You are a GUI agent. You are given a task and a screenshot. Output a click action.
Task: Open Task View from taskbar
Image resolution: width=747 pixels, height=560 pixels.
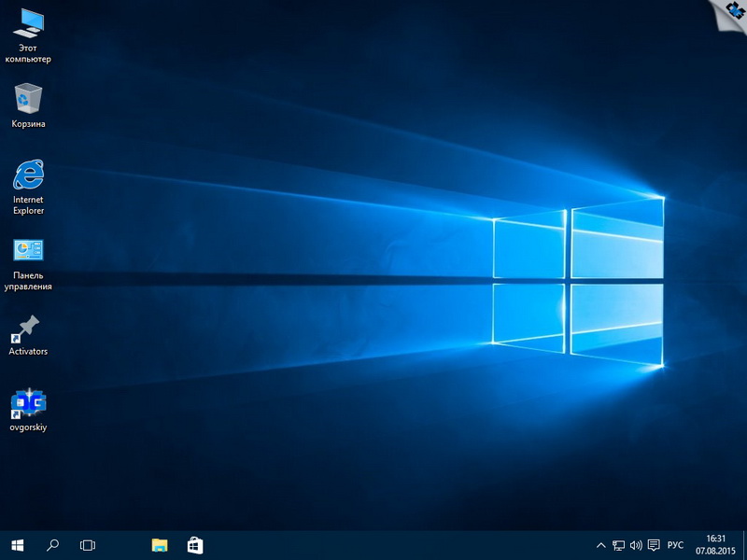click(x=88, y=545)
